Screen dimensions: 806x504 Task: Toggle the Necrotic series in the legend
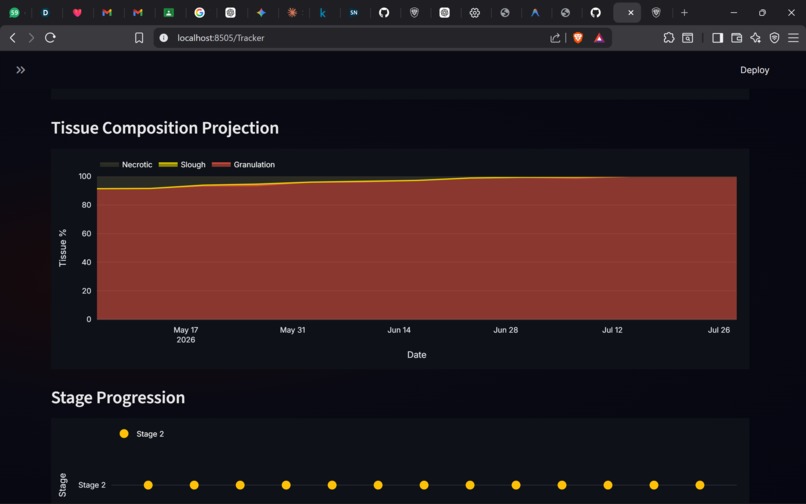(126, 165)
